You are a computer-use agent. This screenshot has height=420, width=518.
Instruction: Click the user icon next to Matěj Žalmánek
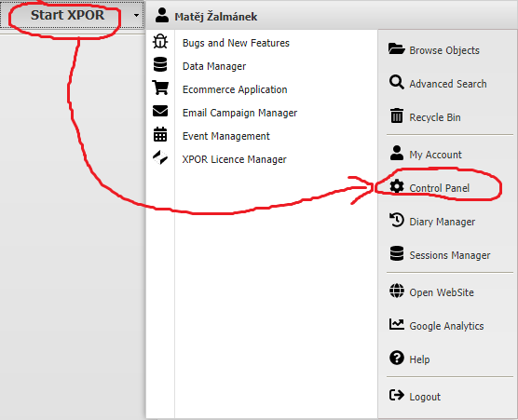coord(162,15)
